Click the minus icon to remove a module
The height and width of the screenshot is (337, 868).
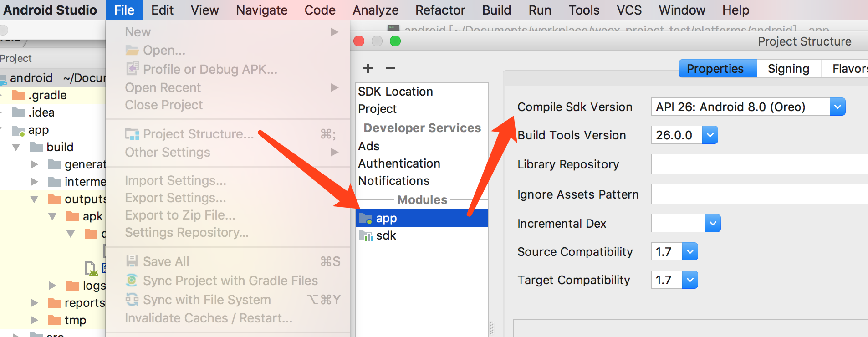390,68
